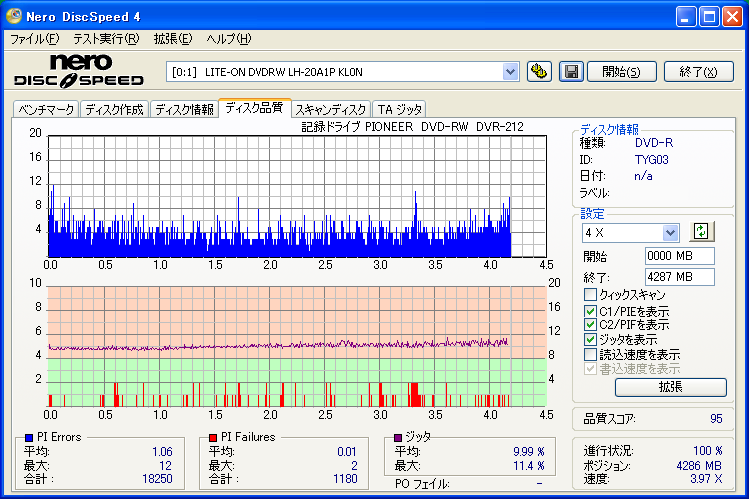Click the PI Failures and jitter graph
Screen dimensions: 749x499
pyautogui.click(x=297, y=347)
